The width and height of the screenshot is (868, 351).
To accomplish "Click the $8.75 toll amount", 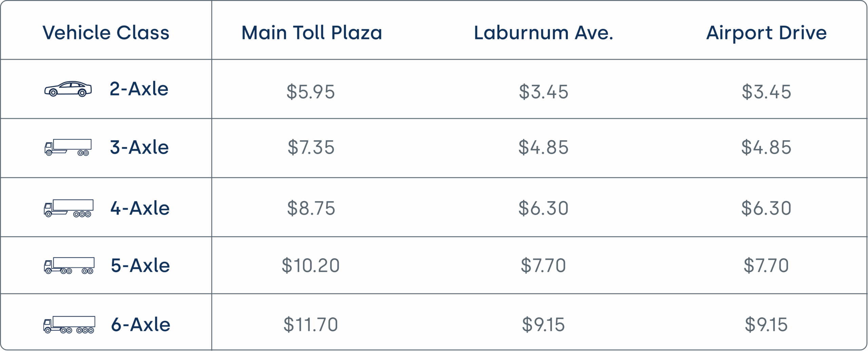I will tap(311, 208).
